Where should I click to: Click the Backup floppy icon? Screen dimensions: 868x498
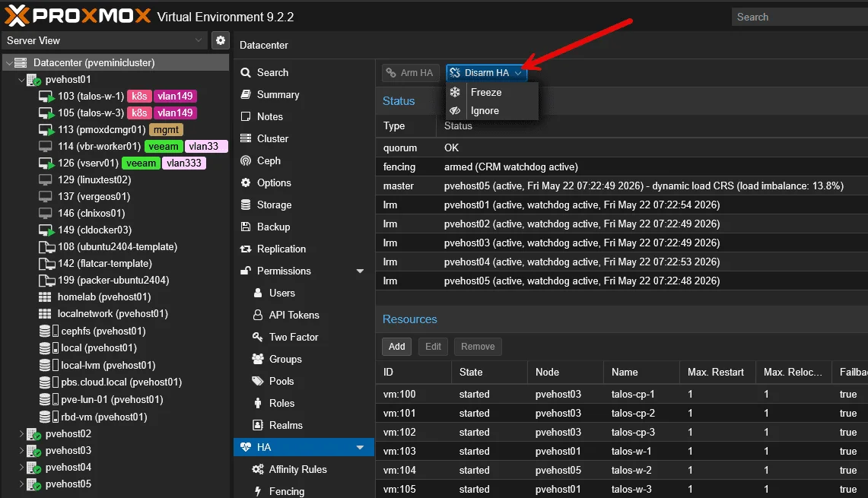tap(246, 227)
